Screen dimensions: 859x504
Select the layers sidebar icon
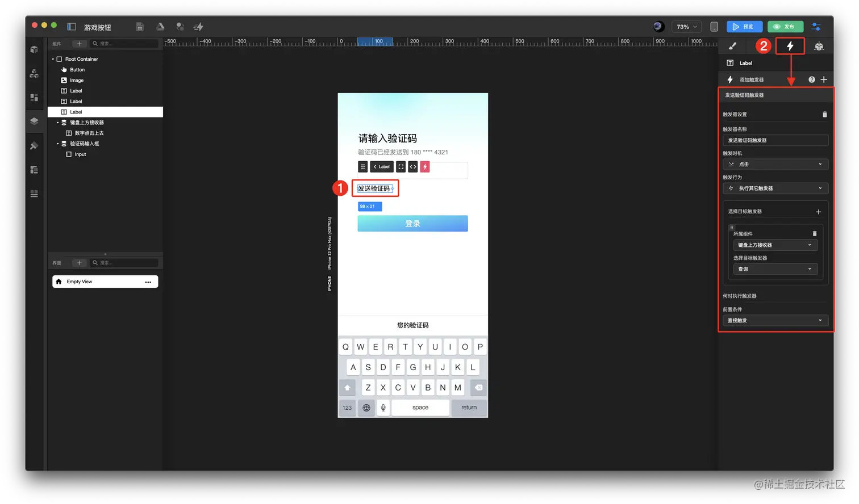tap(34, 121)
